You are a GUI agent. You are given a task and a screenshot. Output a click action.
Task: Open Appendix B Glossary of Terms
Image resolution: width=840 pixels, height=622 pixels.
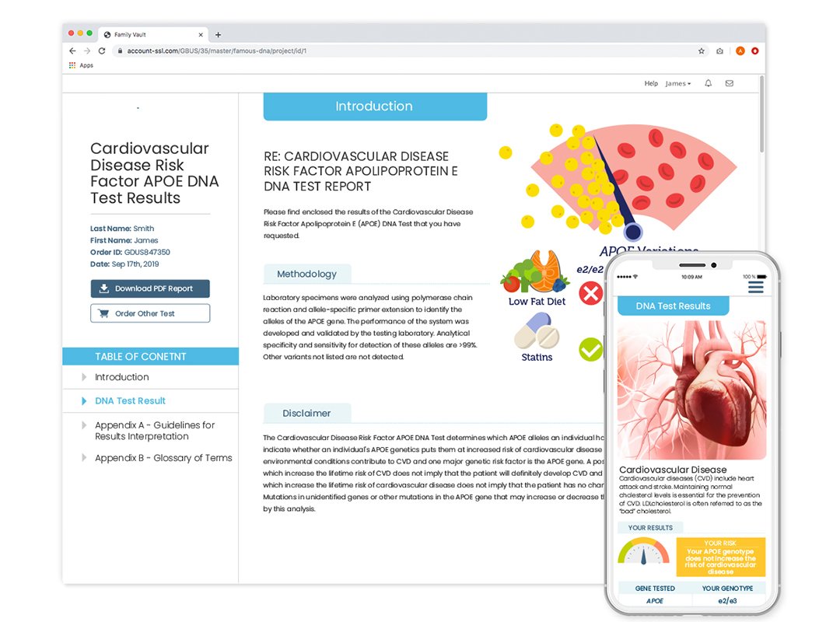click(x=163, y=458)
